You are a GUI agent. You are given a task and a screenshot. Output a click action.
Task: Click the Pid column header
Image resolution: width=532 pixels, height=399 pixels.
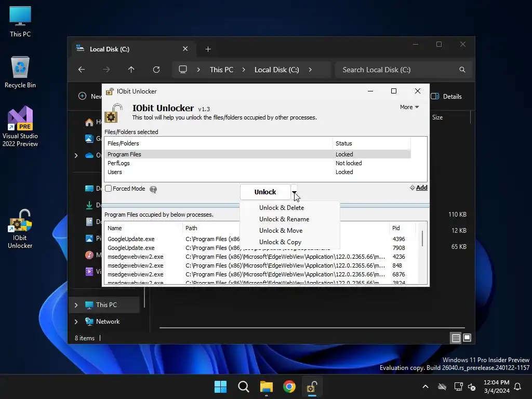point(402,228)
